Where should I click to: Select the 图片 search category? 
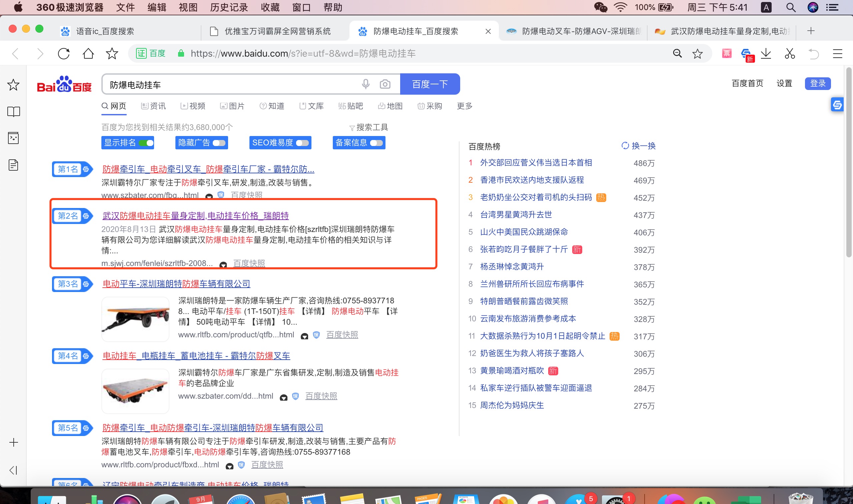232,106
